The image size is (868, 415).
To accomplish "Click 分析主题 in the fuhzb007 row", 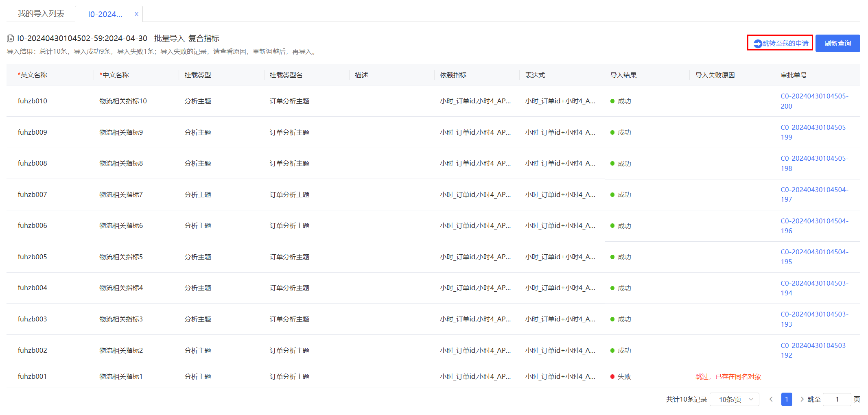I will (198, 194).
